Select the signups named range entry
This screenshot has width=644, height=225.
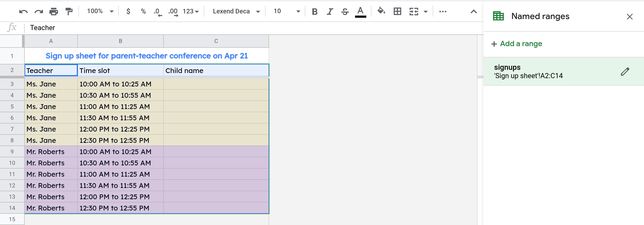tap(563, 71)
